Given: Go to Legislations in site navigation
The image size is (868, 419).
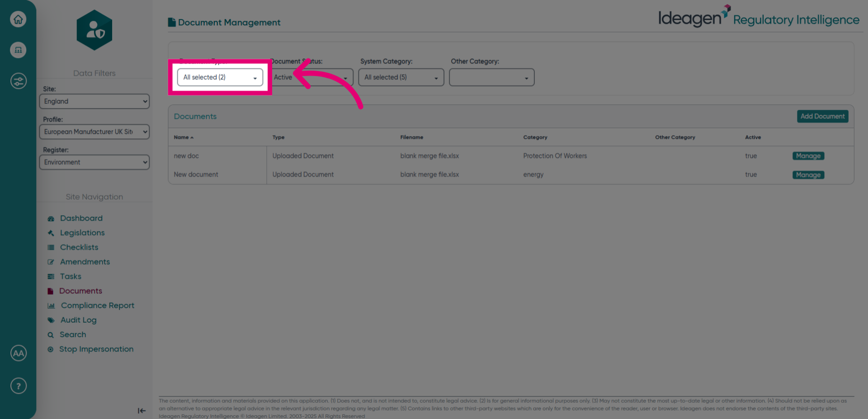Looking at the screenshot, I should 82,233.
